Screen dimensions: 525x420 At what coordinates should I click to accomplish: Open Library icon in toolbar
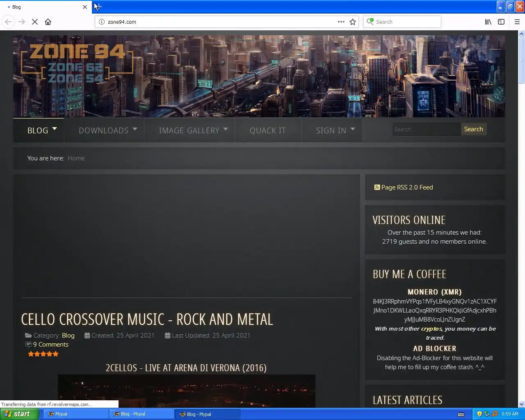click(488, 22)
